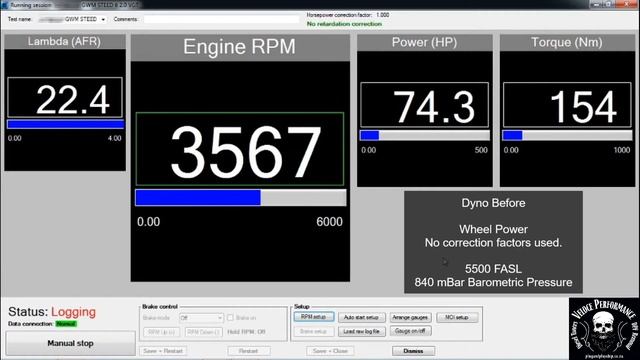Click the Arrange gauges button

click(410, 317)
